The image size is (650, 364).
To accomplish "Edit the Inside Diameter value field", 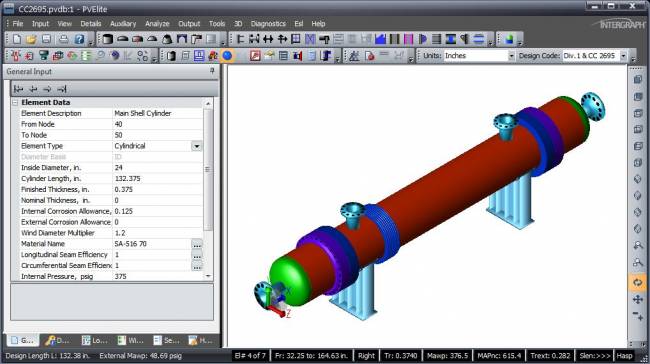I will click(158, 167).
